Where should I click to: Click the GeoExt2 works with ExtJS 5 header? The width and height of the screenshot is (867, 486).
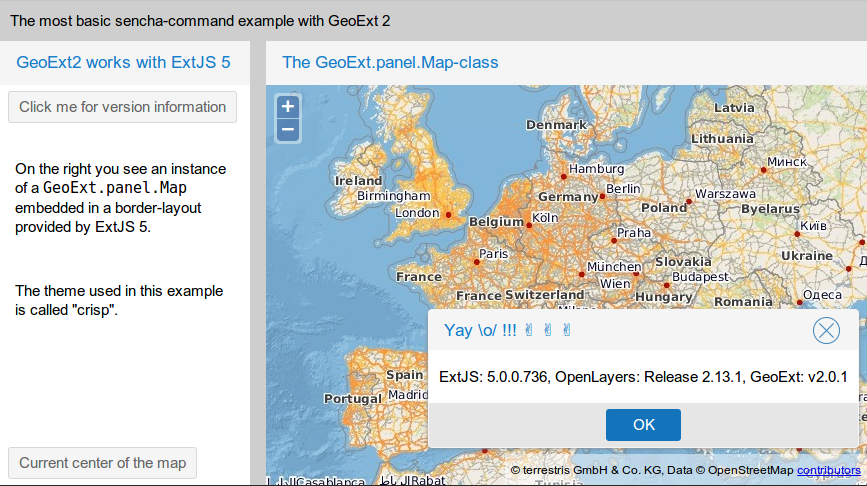(123, 62)
